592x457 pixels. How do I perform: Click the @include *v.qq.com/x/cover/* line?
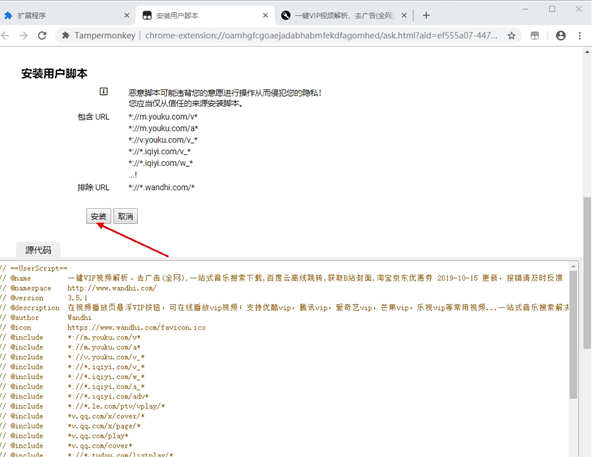(x=72, y=416)
